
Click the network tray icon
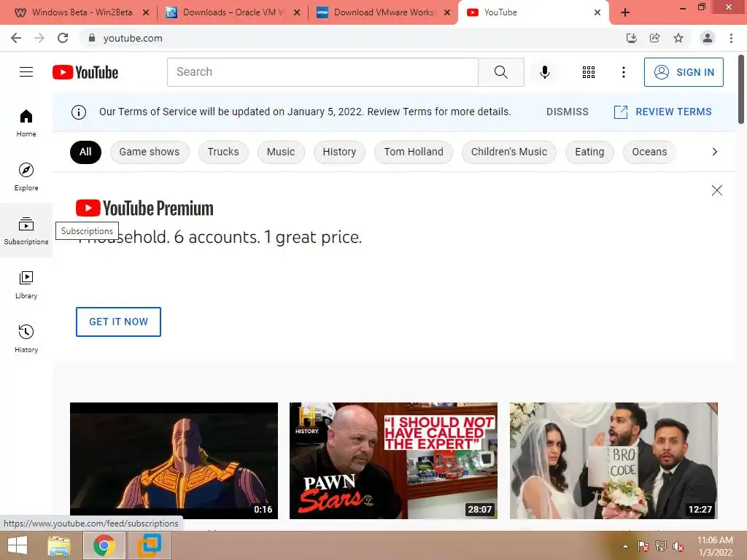point(661,546)
